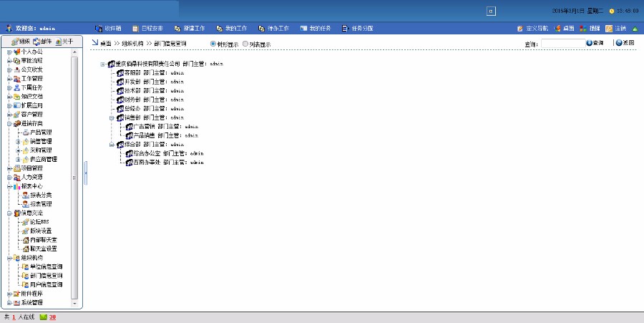This screenshot has height=323, width=644.
Task: Click the small square icon in the top banner
Action: point(491,11)
